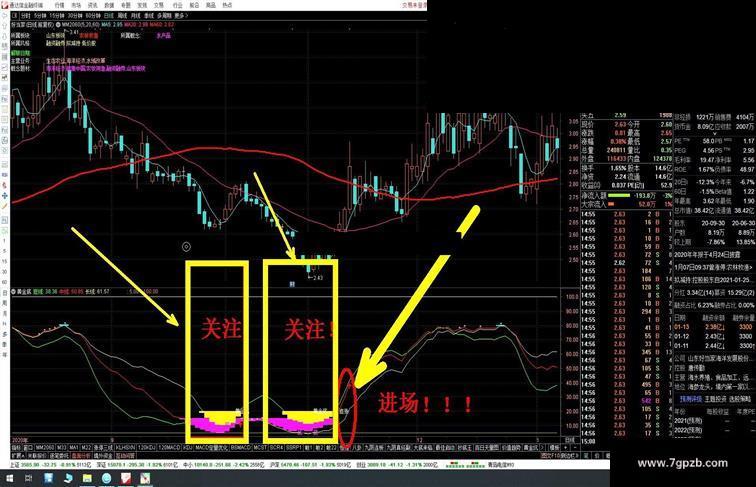Image resolution: width=756 pixels, height=487 pixels.
Task: Select the BSMACD indicator tab
Action: tap(241, 447)
